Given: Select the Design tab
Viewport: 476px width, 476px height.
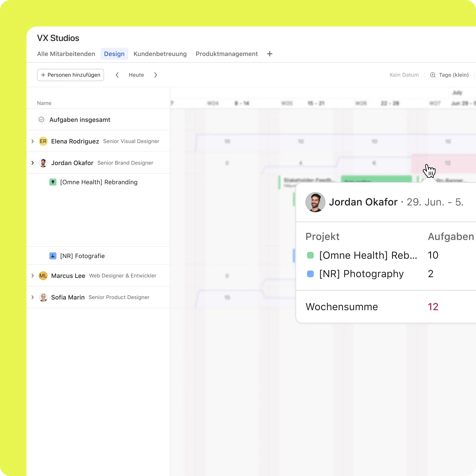Looking at the screenshot, I should [114, 54].
